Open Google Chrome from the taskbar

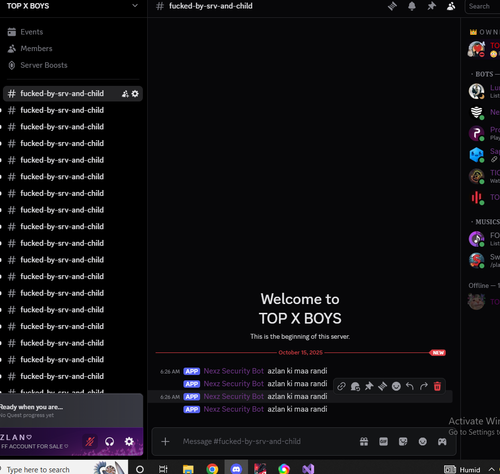pyautogui.click(x=212, y=469)
